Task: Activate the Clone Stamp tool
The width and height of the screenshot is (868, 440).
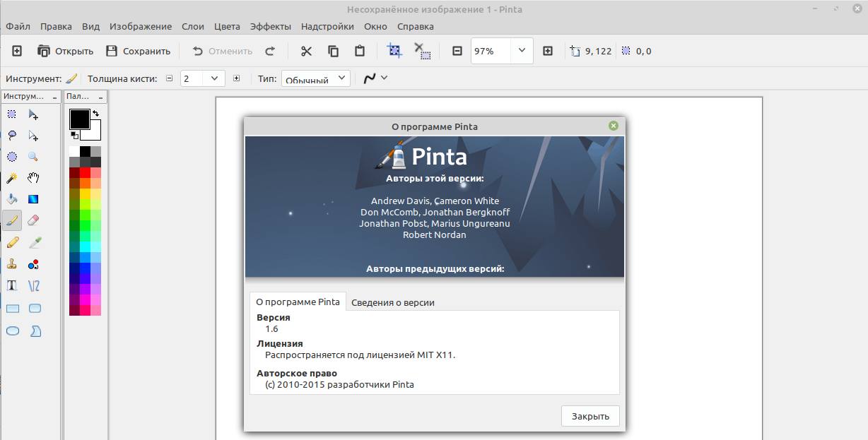Action: coord(12,264)
